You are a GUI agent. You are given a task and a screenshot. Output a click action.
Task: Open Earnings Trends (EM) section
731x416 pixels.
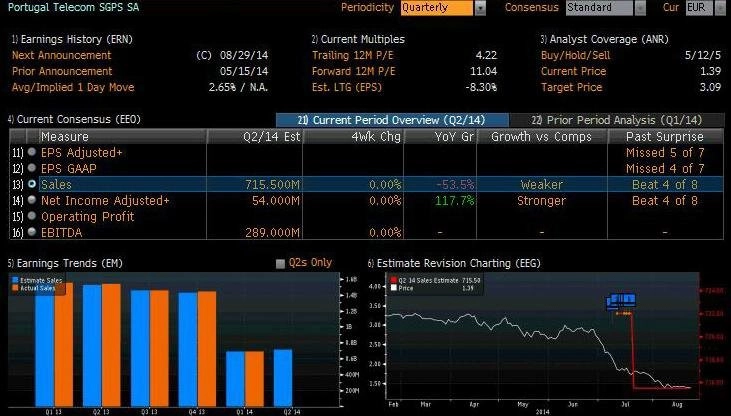pos(65,263)
